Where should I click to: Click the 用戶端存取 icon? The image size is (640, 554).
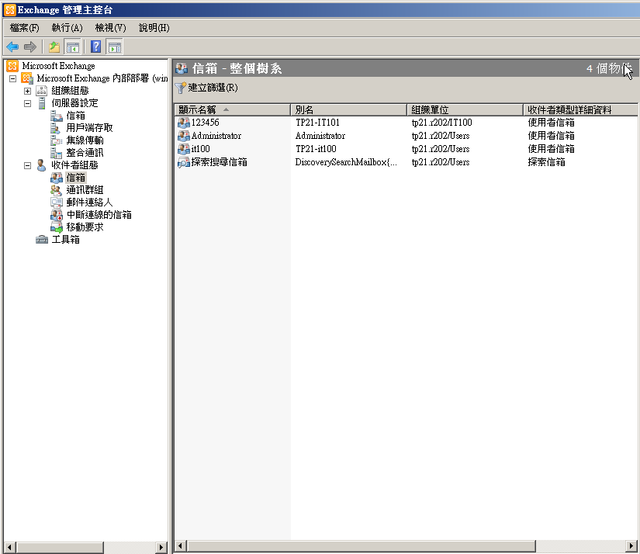pos(56,128)
